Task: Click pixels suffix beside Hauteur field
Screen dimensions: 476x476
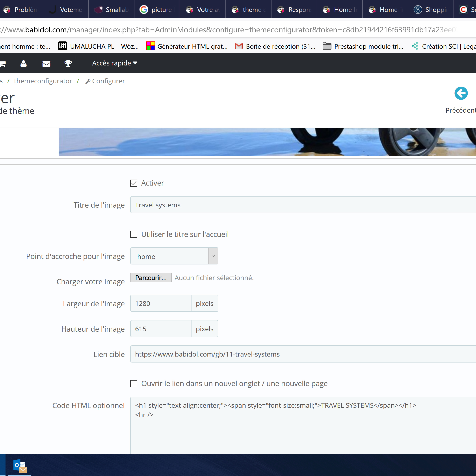Action: tap(205, 329)
